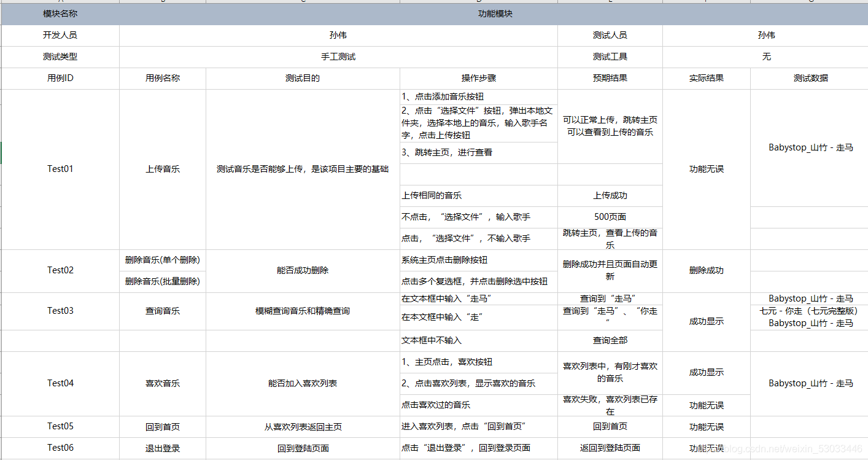The height and width of the screenshot is (460, 868).
Task: Click the 点击,“选择文件”,不输入歌手 cell
Action: tap(479, 239)
